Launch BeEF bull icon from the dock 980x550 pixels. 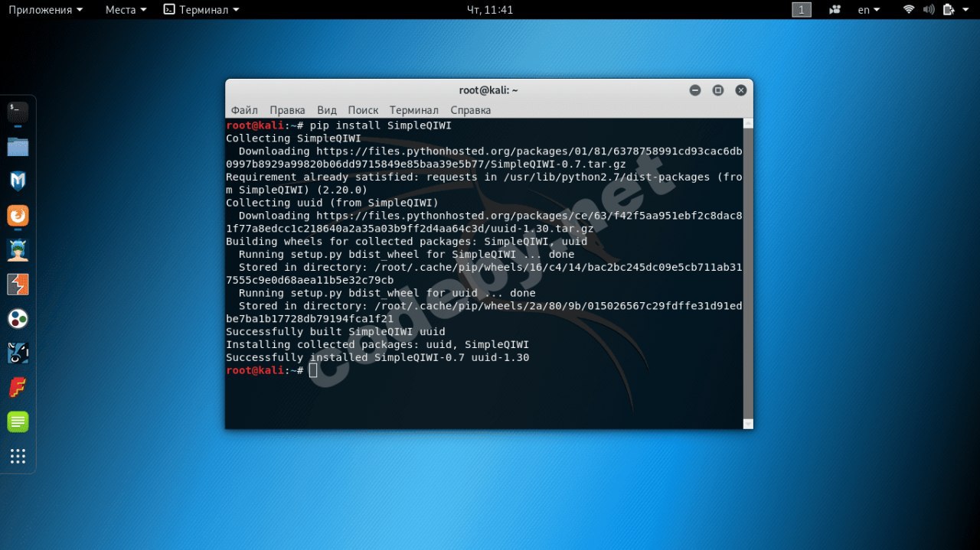18,353
